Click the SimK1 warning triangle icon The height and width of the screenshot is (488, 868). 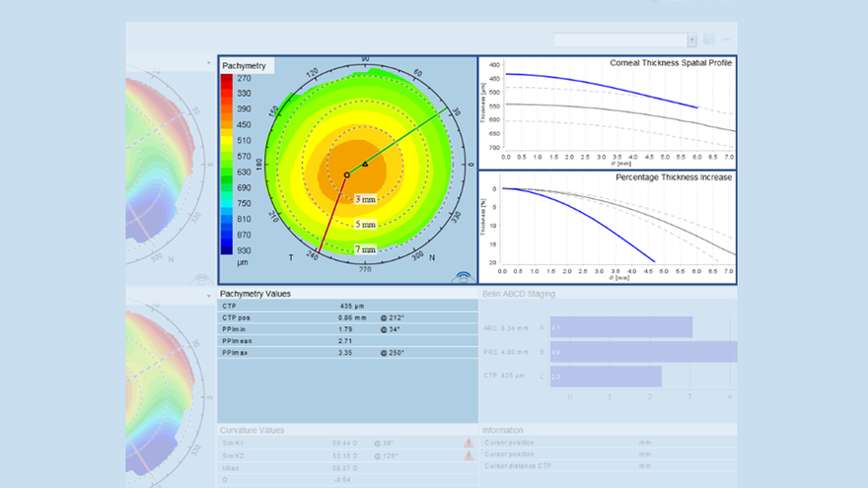click(x=468, y=445)
